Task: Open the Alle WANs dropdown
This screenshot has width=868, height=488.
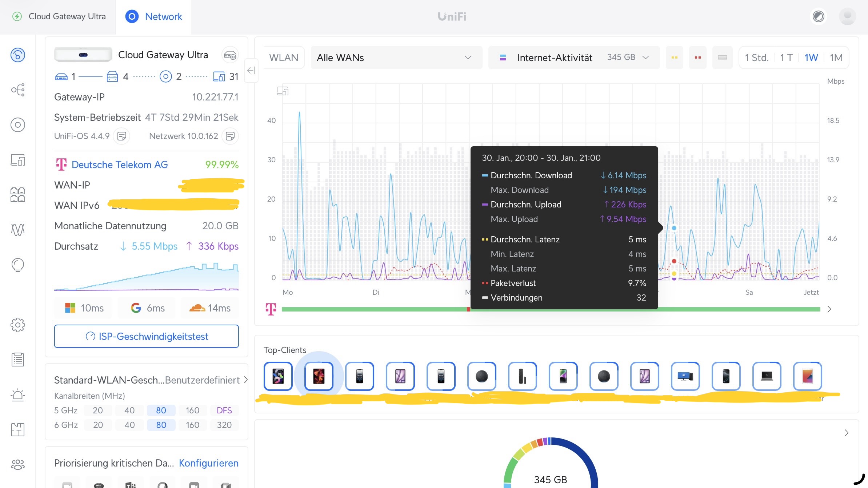Action: 396,57
